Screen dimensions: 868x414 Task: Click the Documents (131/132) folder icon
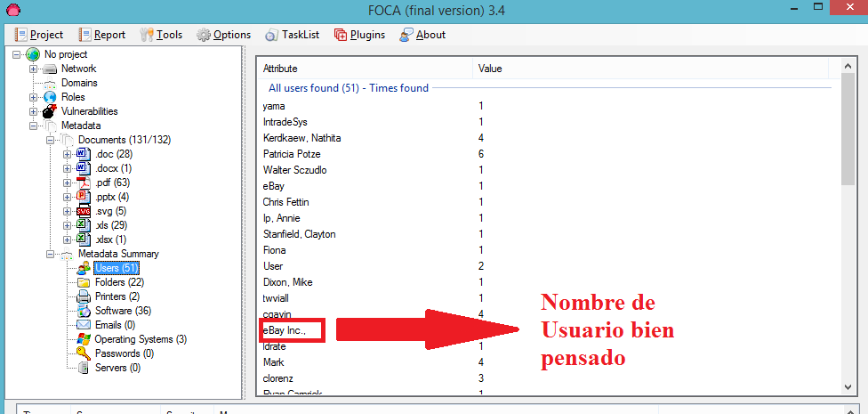click(x=67, y=140)
